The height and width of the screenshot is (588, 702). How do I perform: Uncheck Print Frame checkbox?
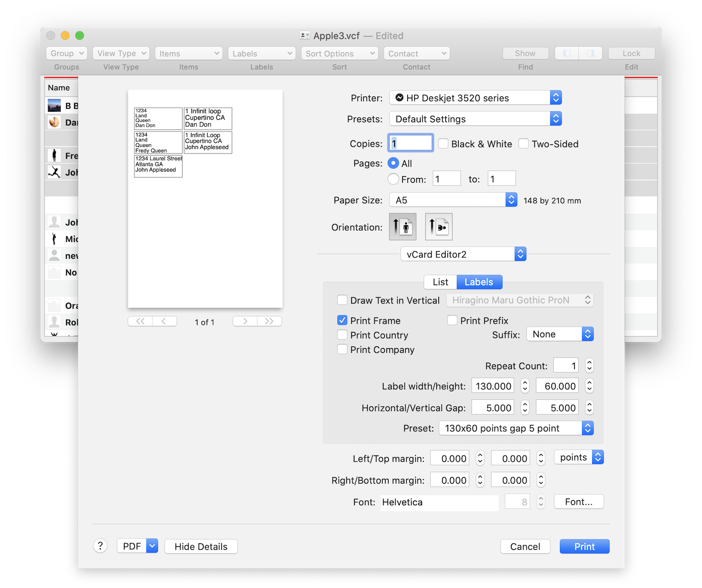342,320
